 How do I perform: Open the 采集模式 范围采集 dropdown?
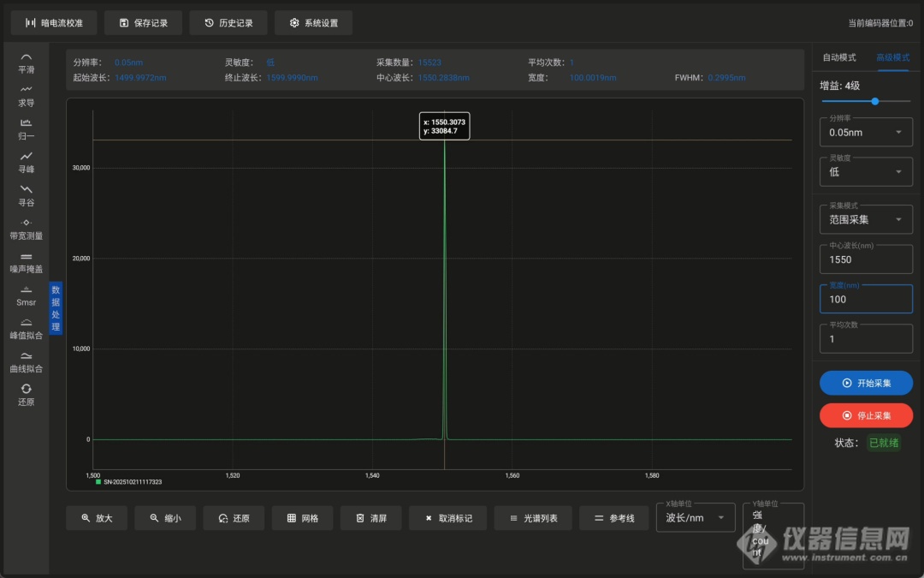click(x=866, y=219)
